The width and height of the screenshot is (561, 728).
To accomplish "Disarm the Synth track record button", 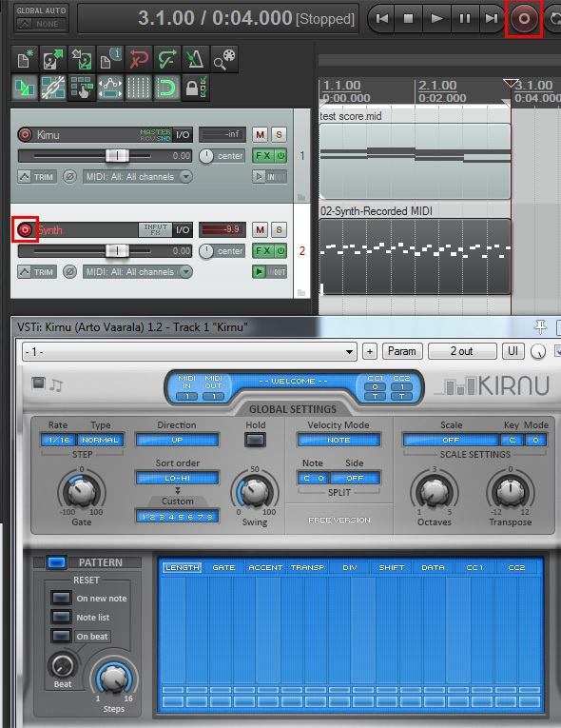I will pyautogui.click(x=25, y=230).
